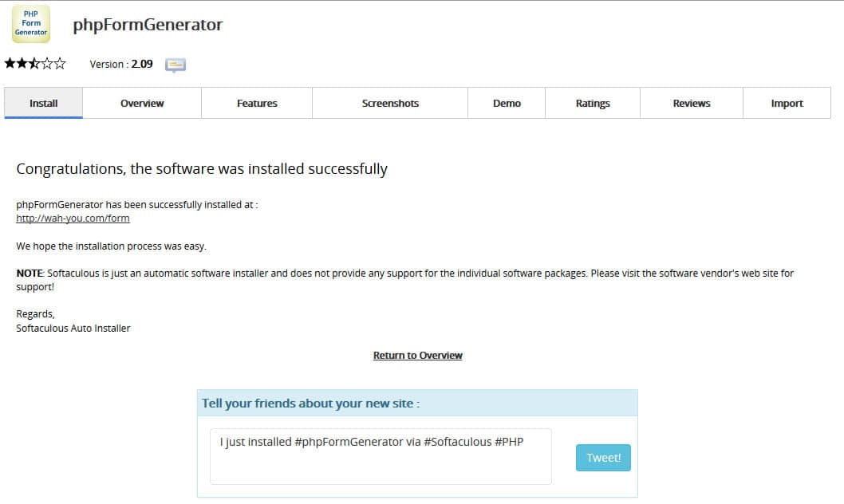
Task: Click the changelog speech bubble icon beside version
Action: coord(176,65)
